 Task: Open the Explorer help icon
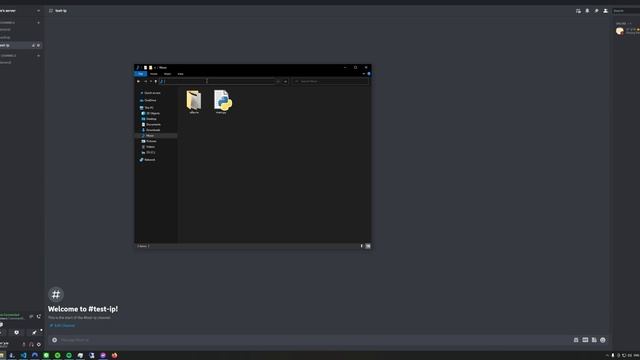369,74
